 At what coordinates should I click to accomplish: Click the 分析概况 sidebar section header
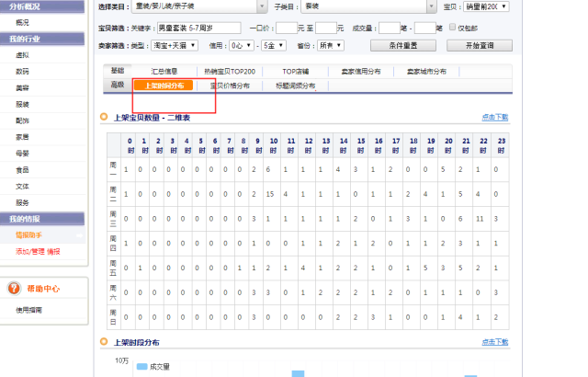click(x=42, y=6)
